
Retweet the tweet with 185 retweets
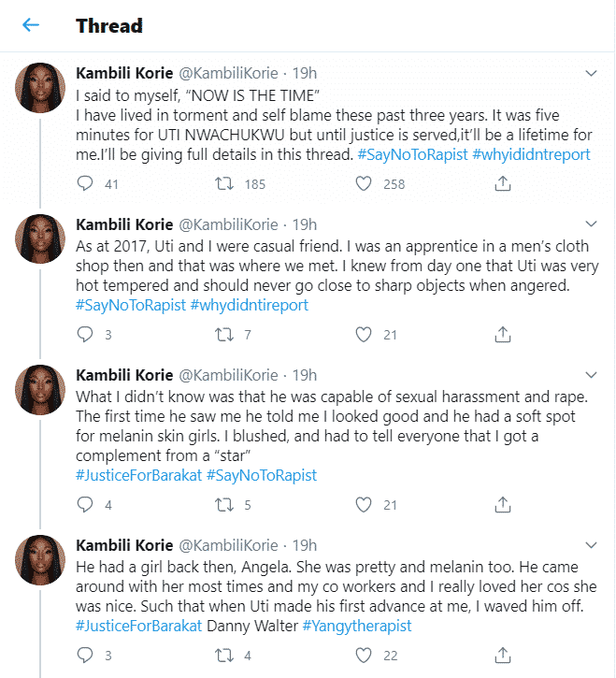(x=223, y=184)
